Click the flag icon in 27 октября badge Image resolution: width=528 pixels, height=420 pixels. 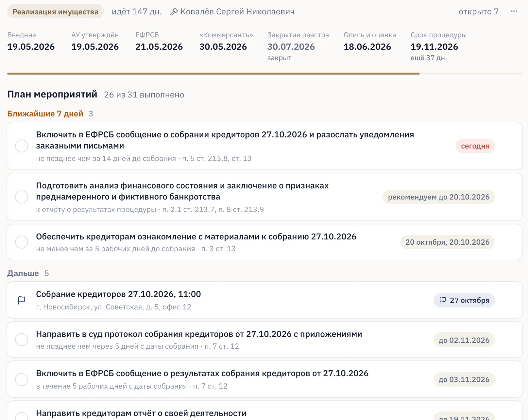443,300
